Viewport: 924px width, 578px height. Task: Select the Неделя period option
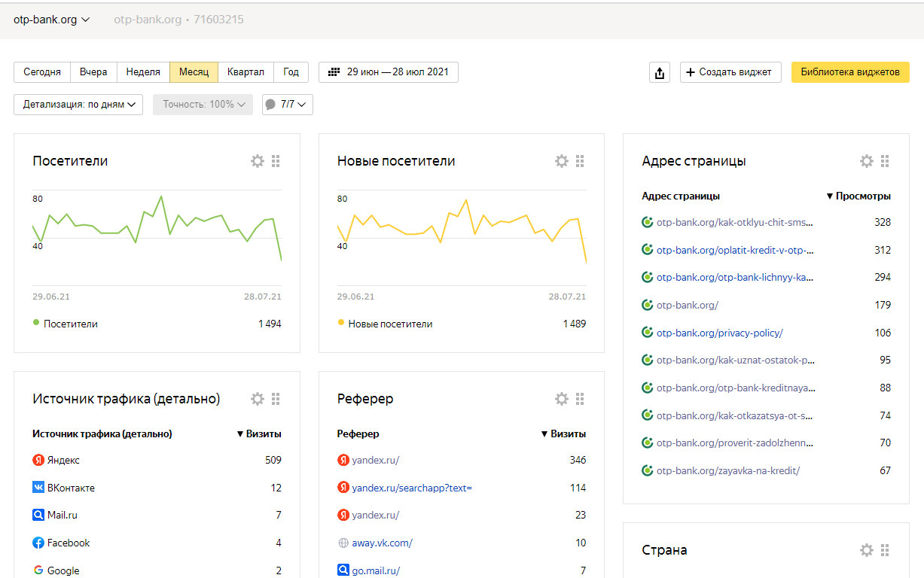pyautogui.click(x=143, y=72)
